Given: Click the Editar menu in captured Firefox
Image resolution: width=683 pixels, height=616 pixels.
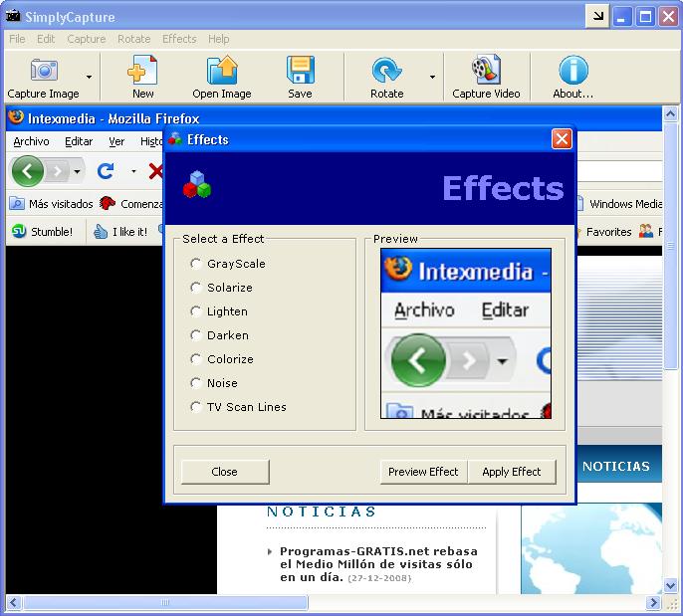Looking at the screenshot, I should [79, 141].
